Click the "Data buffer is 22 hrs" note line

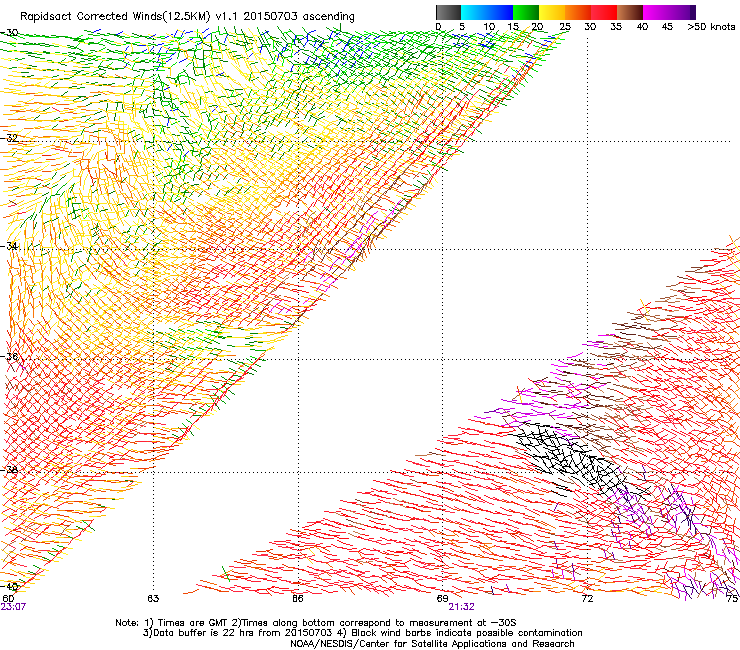[x=362, y=633]
